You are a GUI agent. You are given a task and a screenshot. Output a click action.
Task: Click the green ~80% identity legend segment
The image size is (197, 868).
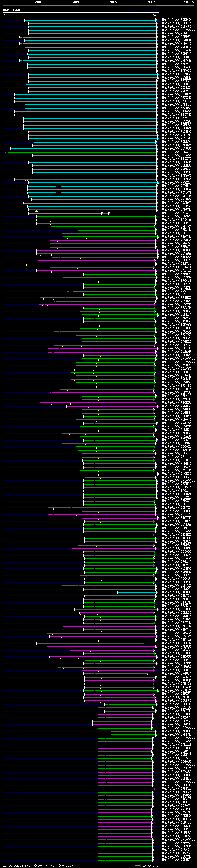[137, 6]
